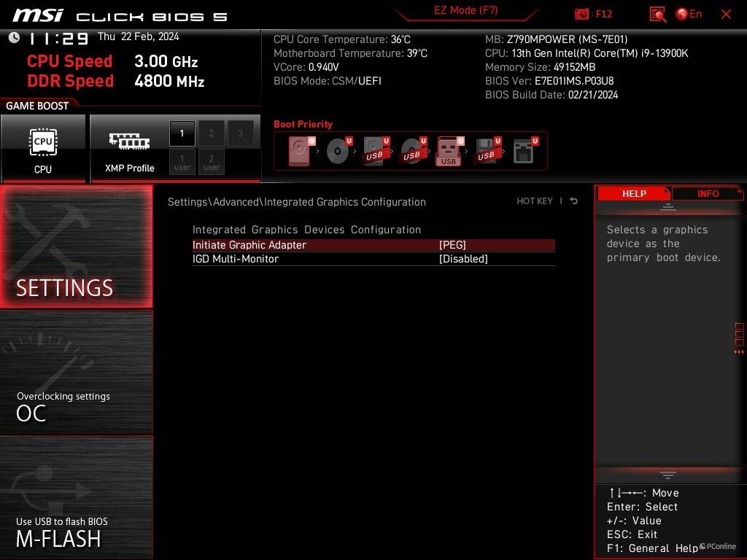Click the BIOS Build Date 02/21/2024 text
Viewport: 747px width, 560px height.
point(551,95)
